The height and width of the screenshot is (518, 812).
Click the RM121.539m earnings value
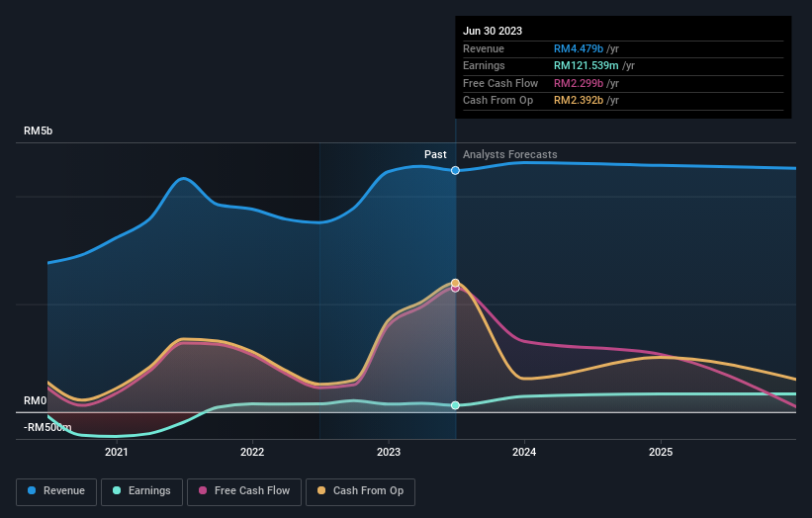(x=586, y=65)
